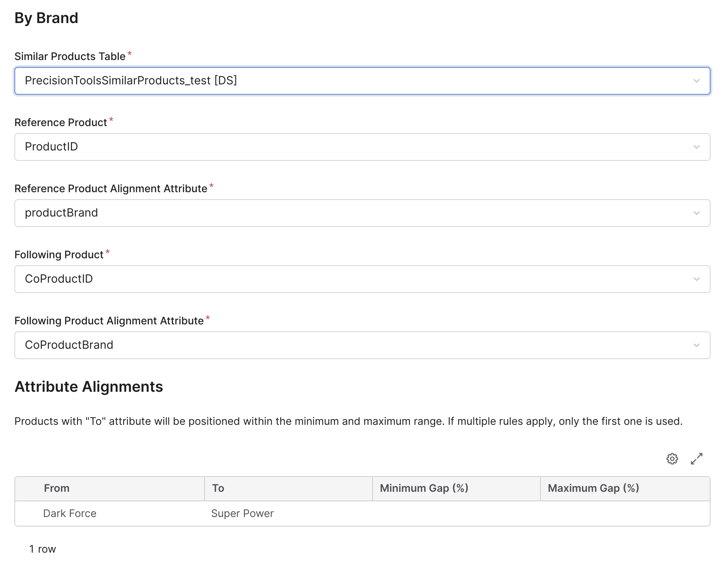Image resolution: width=728 pixels, height=567 pixels.
Task: Open the ProductID selection dropdown
Action: click(x=348, y=147)
